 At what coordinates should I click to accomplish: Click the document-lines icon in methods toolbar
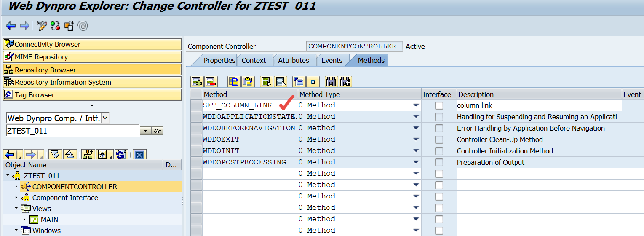point(299,82)
